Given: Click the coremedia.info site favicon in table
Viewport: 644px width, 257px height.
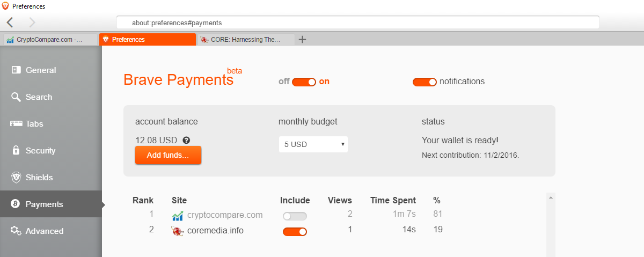Looking at the screenshot, I should click(x=178, y=231).
